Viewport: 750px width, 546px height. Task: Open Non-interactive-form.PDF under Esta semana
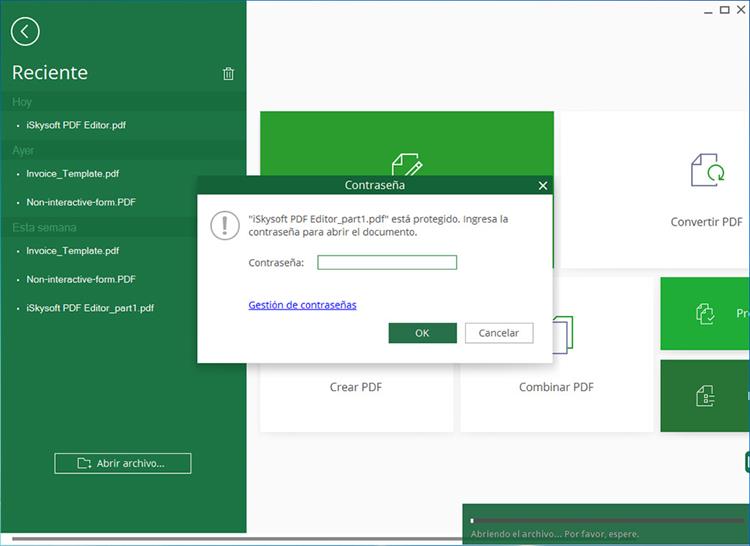coord(81,279)
